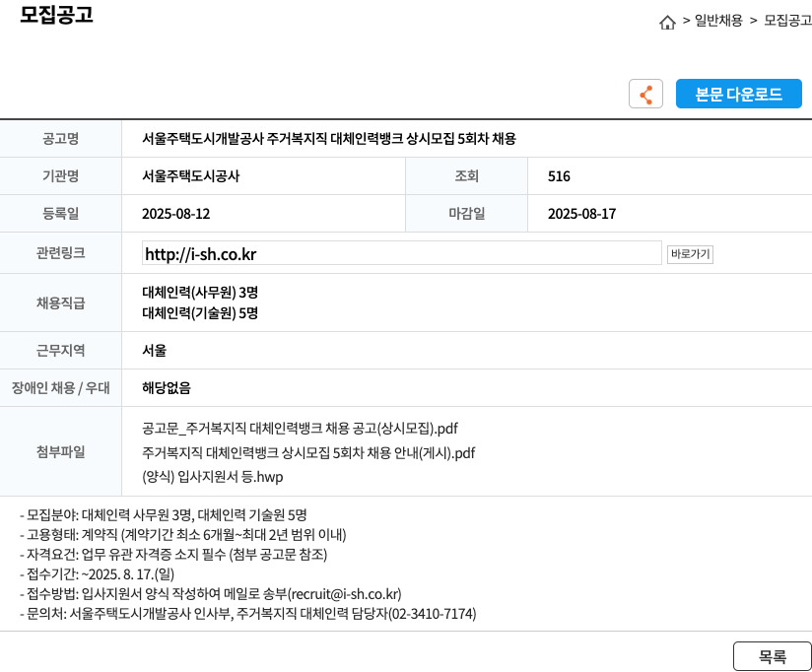Click the work region value 서울
This screenshot has width=812, height=672.
[x=155, y=351]
